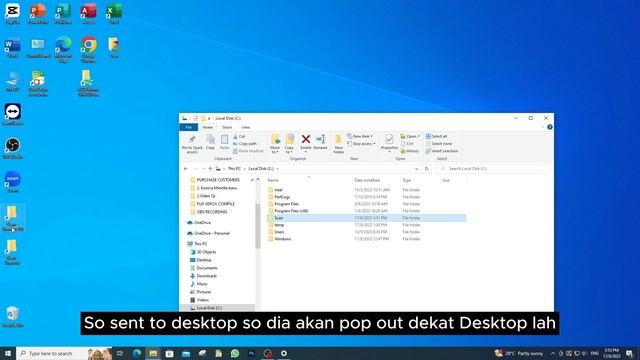Open the Easy access dropdown
This screenshot has width=640, height=360.
(361, 144)
